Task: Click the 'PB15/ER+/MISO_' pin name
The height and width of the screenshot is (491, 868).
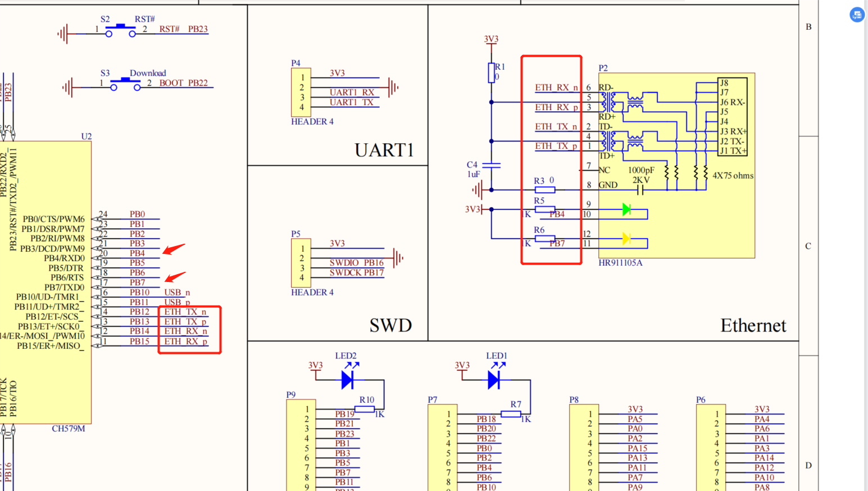Action: click(51, 346)
